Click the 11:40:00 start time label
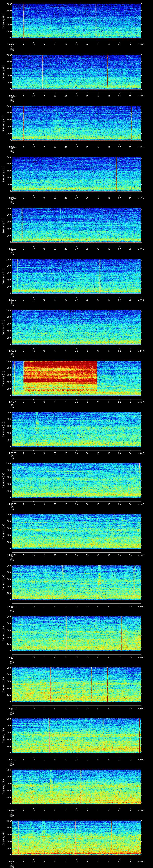Viewport: 153px width, 868px height. click(x=12, y=504)
